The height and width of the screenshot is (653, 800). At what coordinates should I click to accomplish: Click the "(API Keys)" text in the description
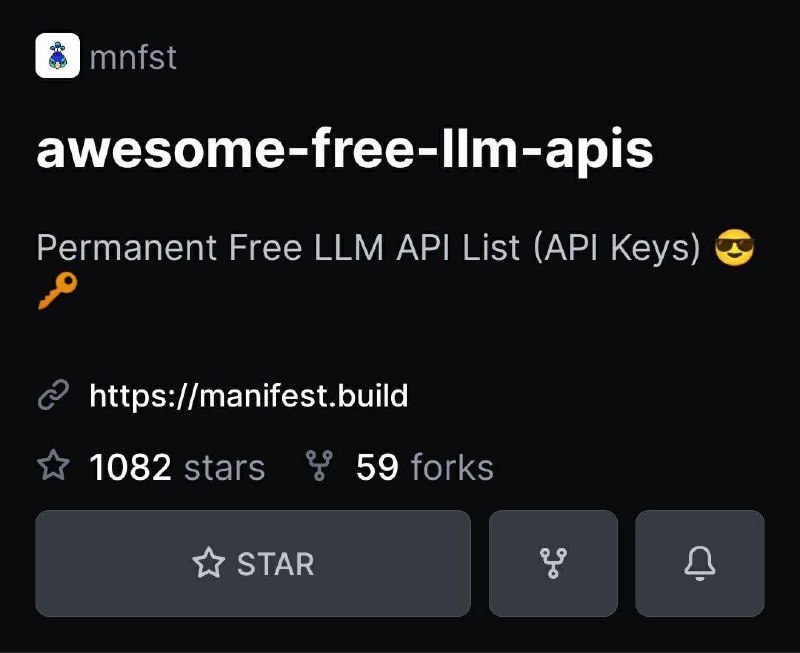tap(617, 248)
